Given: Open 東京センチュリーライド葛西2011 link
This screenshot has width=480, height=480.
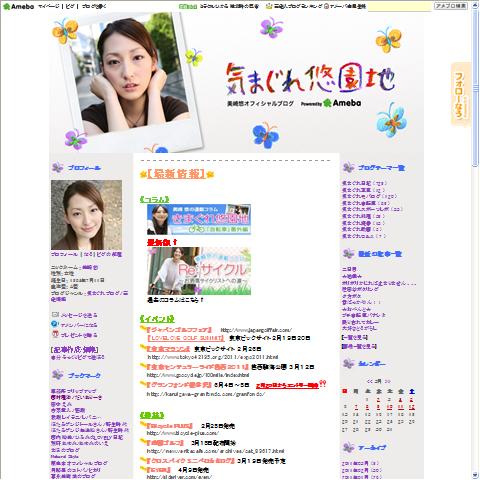Looking at the screenshot, I should (x=198, y=367).
